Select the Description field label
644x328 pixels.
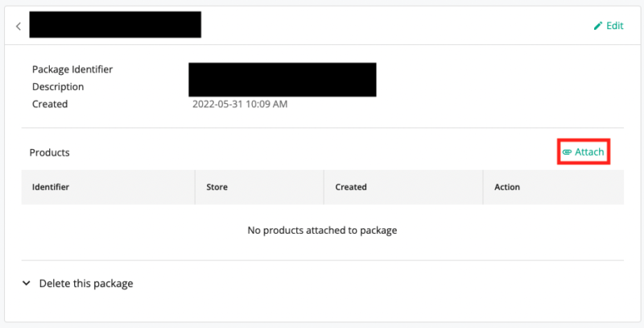(58, 86)
